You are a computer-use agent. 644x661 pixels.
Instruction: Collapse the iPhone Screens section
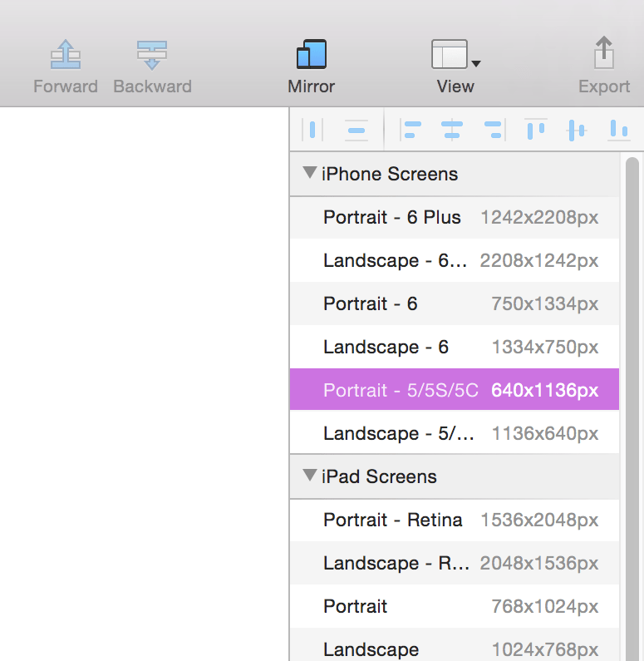[x=310, y=174]
